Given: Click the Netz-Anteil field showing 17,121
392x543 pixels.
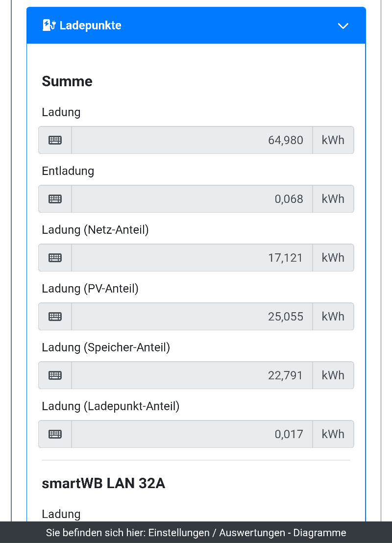Looking at the screenshot, I should coord(192,258).
